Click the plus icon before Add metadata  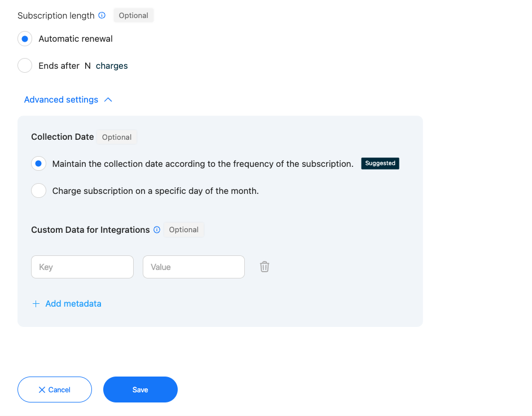(36, 303)
